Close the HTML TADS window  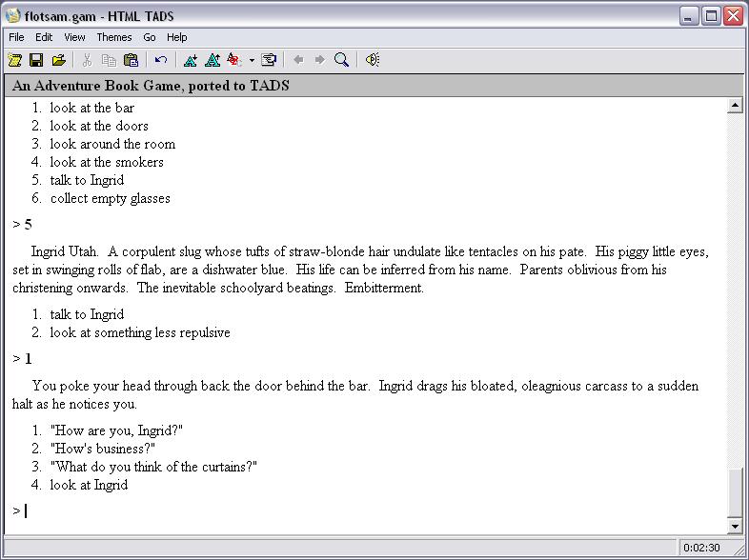pos(732,16)
